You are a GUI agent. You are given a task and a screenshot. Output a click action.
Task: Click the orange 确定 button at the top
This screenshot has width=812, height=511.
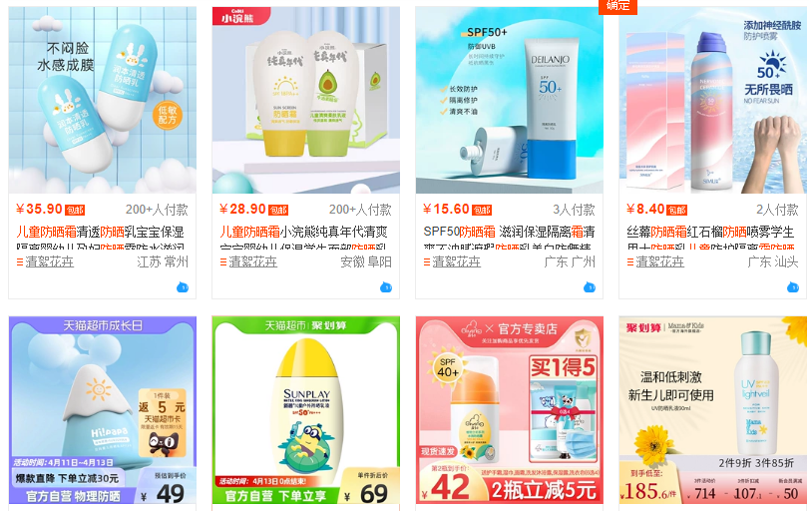(617, 6)
